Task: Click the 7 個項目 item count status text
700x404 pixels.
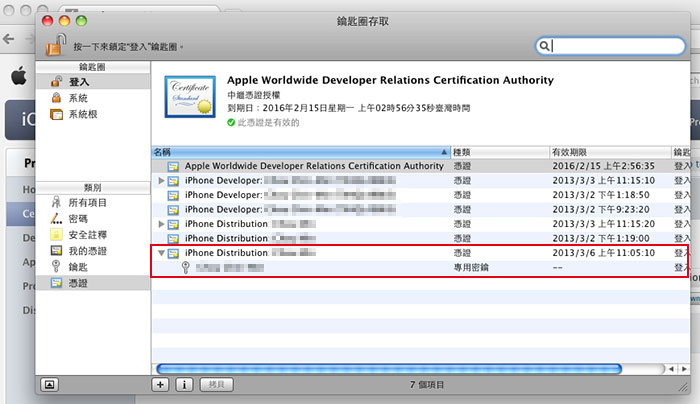Action: (x=427, y=384)
